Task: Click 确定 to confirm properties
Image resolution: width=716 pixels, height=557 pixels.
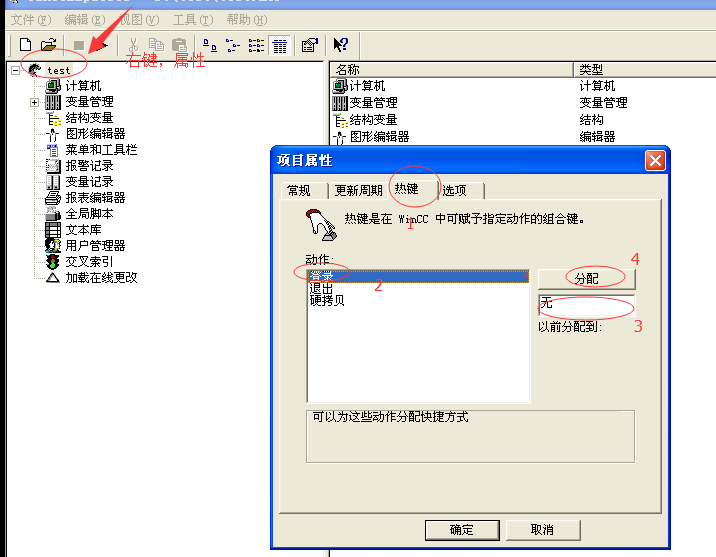Action: point(462,530)
